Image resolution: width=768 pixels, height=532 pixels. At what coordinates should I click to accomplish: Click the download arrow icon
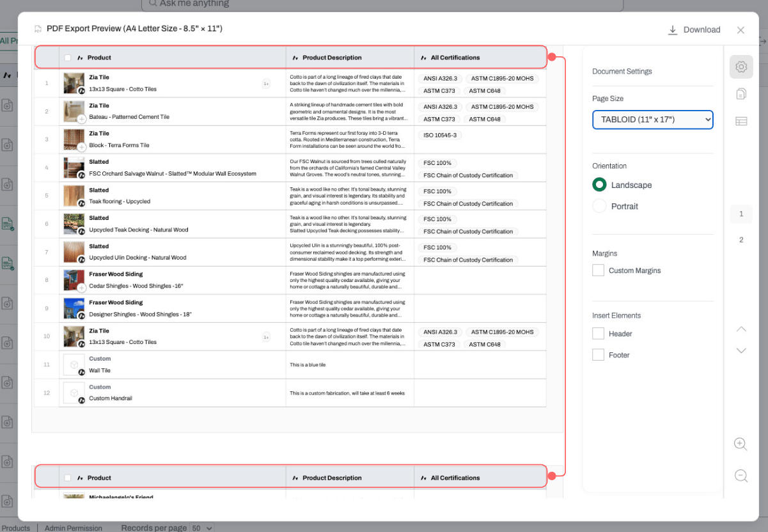[x=672, y=30]
